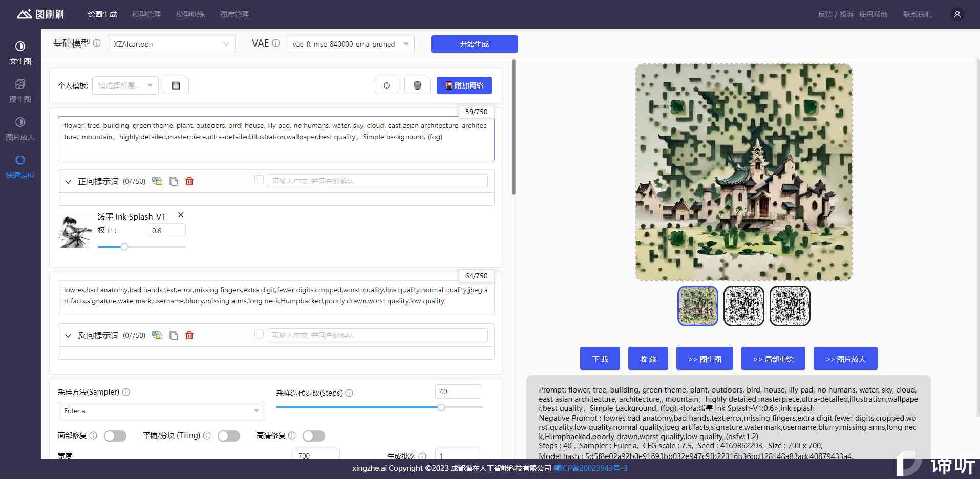Click the LoRA weight 0.6 input field

pyautogui.click(x=167, y=231)
